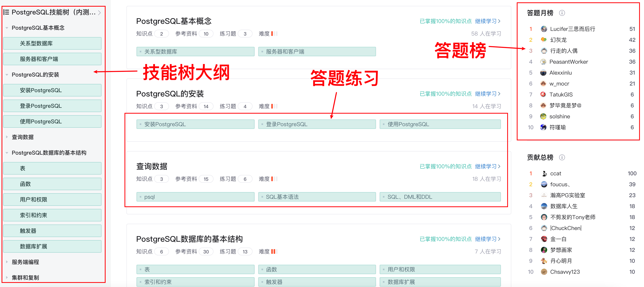Open the 使用PostgreSQL knowledge point in main panel
Screen dimensions: 644x287
(x=440, y=124)
